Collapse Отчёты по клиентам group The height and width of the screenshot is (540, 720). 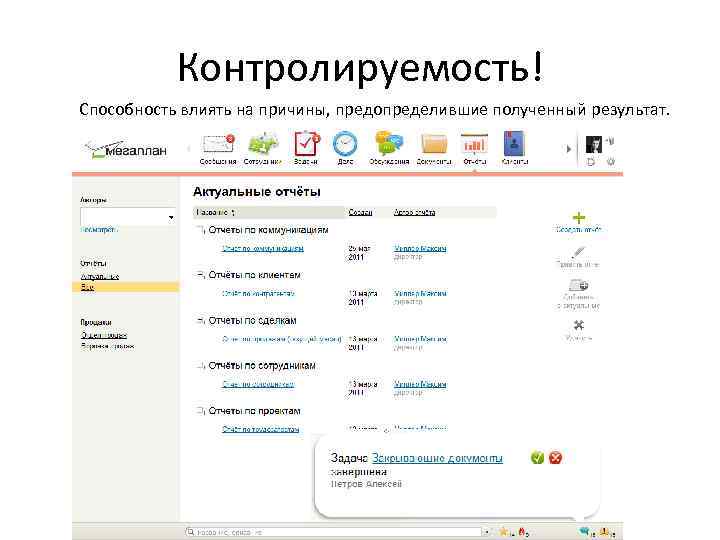point(200,275)
